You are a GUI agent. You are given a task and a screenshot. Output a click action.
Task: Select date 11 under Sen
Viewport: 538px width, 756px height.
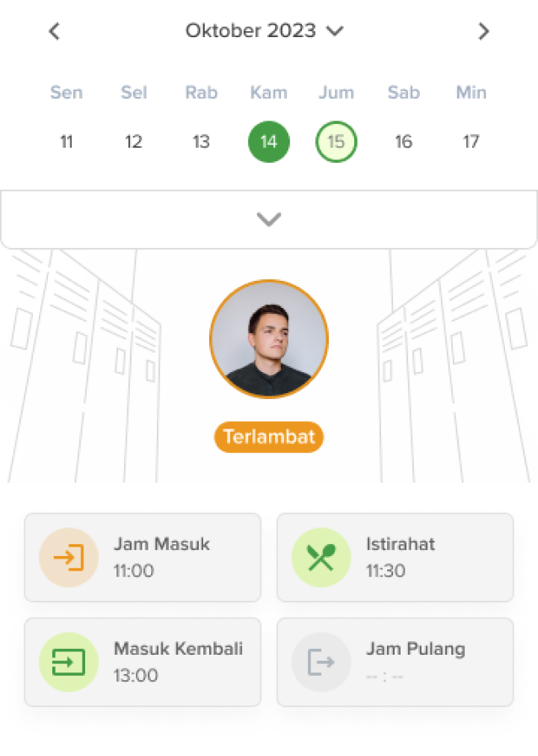(x=67, y=142)
